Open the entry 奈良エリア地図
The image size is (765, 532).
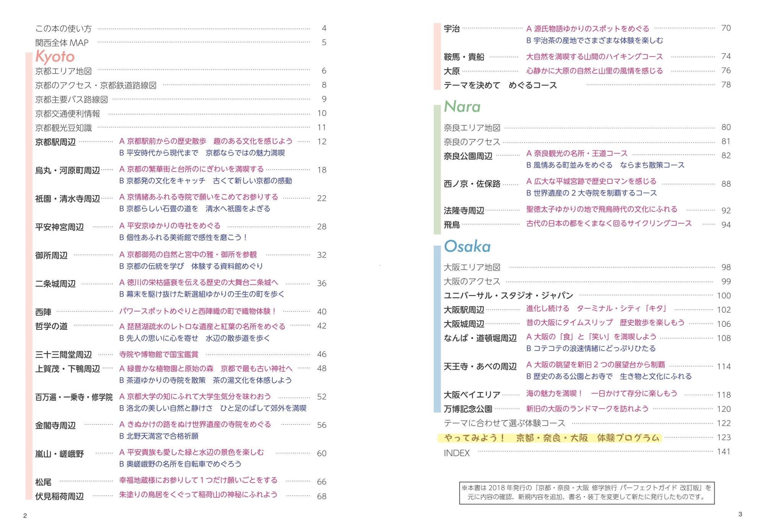point(472,128)
